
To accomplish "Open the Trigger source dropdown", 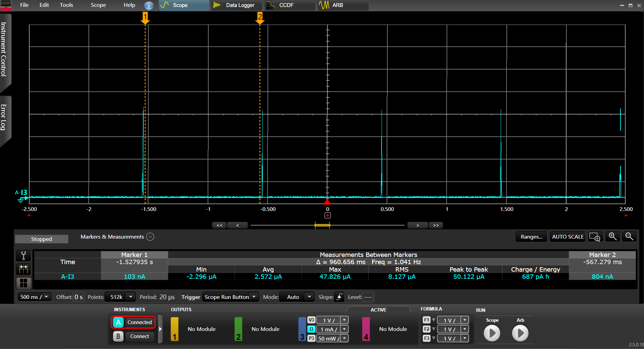I will click(254, 297).
